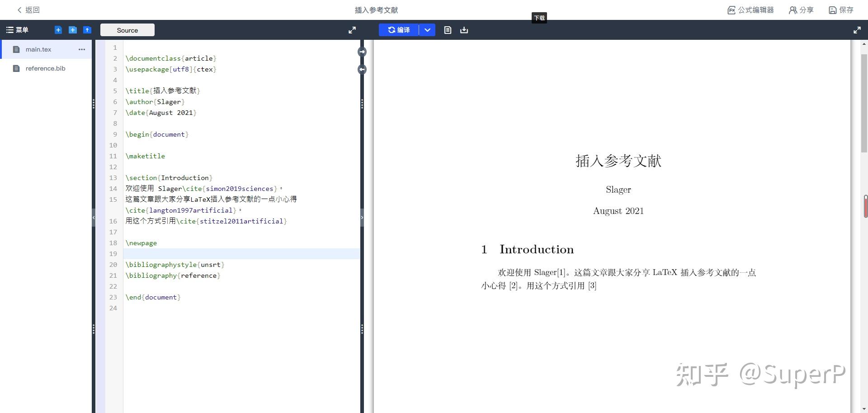Download the compiled PDF
Viewport: 868px width, 413px height.
[464, 30]
